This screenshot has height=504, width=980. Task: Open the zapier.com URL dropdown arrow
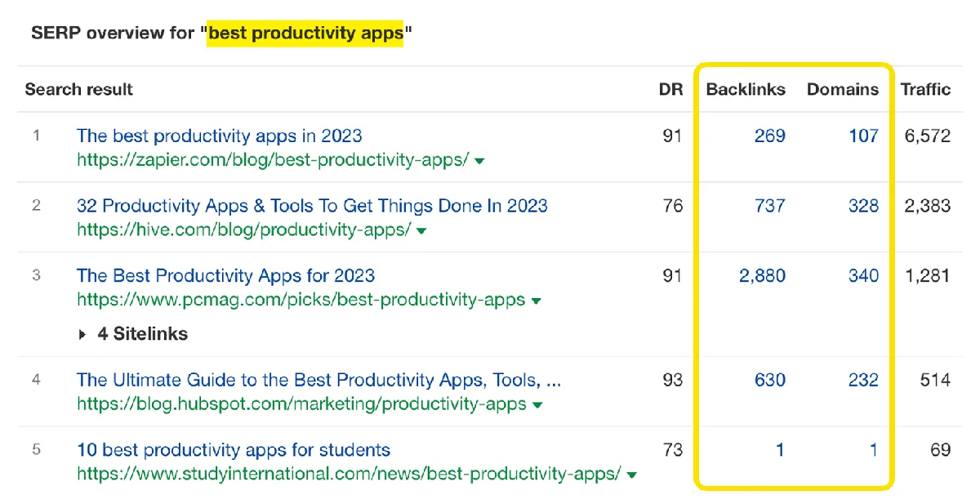pyautogui.click(x=479, y=161)
